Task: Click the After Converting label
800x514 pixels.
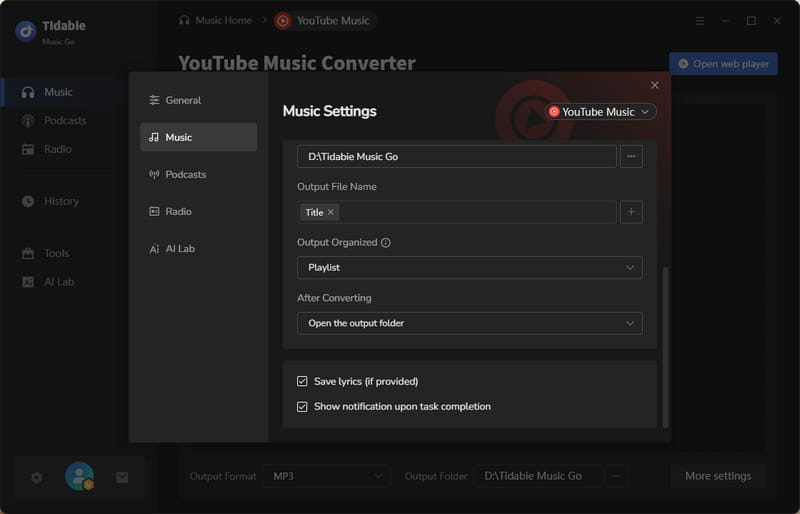Action: tap(334, 298)
